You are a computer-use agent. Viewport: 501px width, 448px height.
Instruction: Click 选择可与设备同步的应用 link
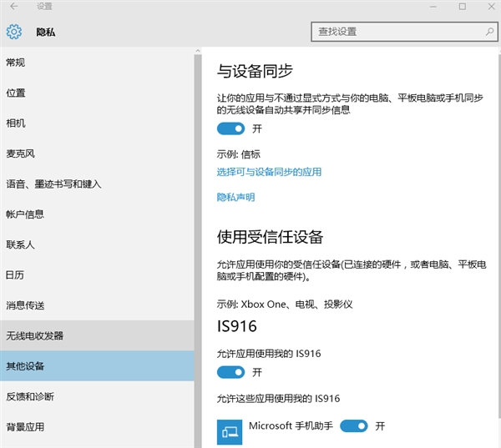(x=269, y=172)
